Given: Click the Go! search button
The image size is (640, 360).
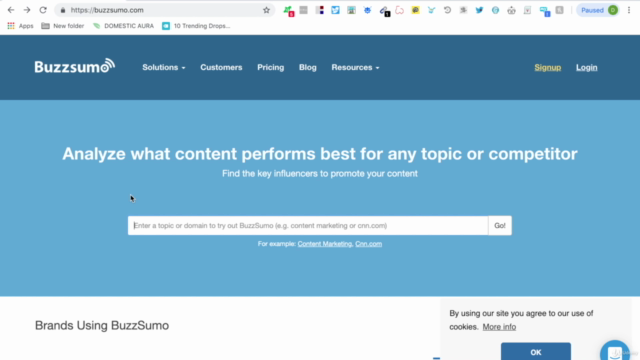Looking at the screenshot, I should point(500,225).
